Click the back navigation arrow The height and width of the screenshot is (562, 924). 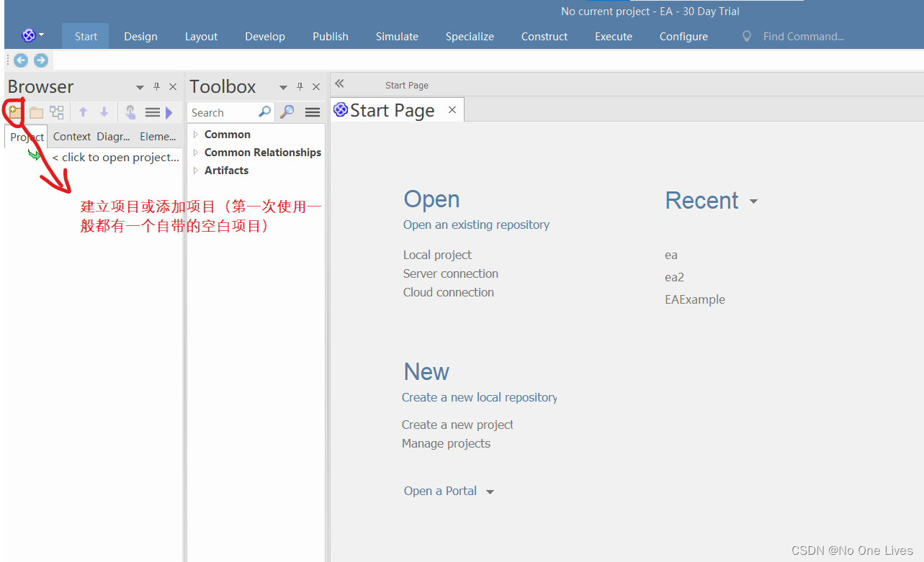point(21,60)
